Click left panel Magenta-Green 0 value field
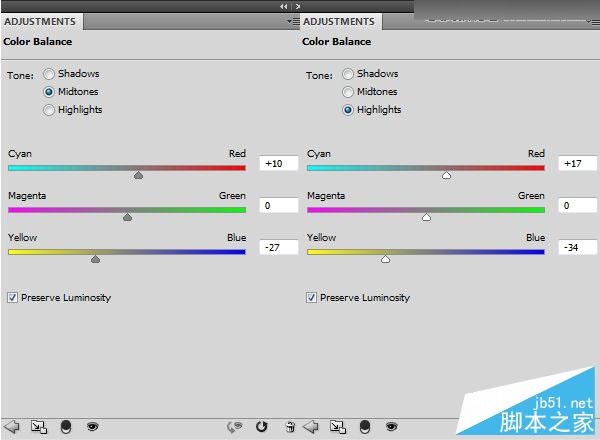The image size is (600, 440). point(279,205)
